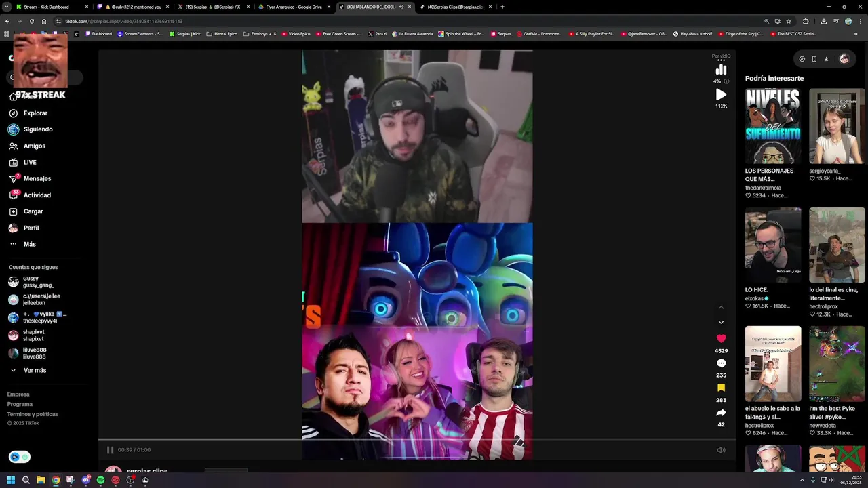Switch to the cuby3212 mentioned you tab
The height and width of the screenshot is (488, 868).
(133, 7)
